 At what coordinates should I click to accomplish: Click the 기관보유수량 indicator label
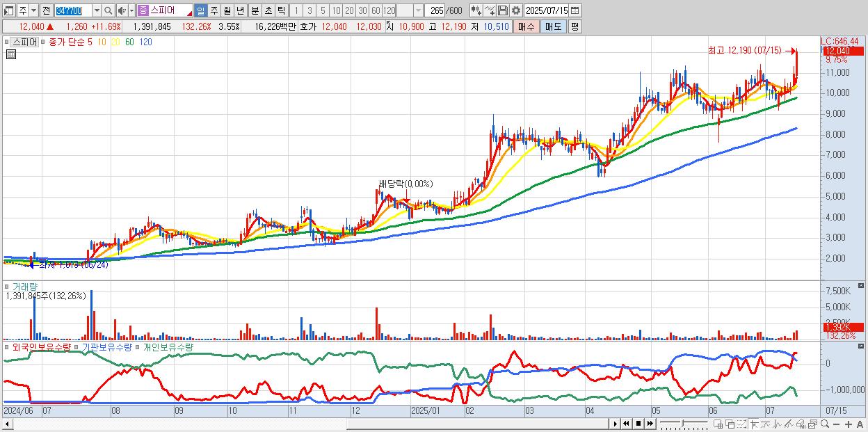[106, 346]
